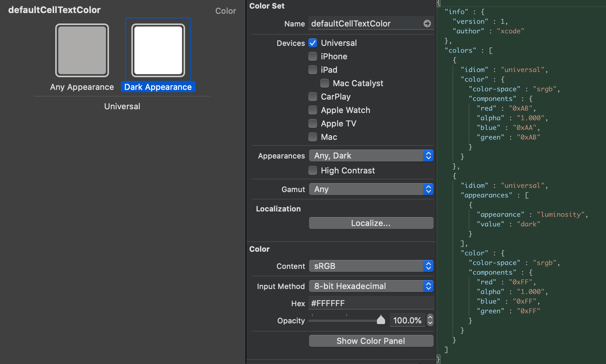
Task: Enable CarPlay device support
Action: pos(313,97)
